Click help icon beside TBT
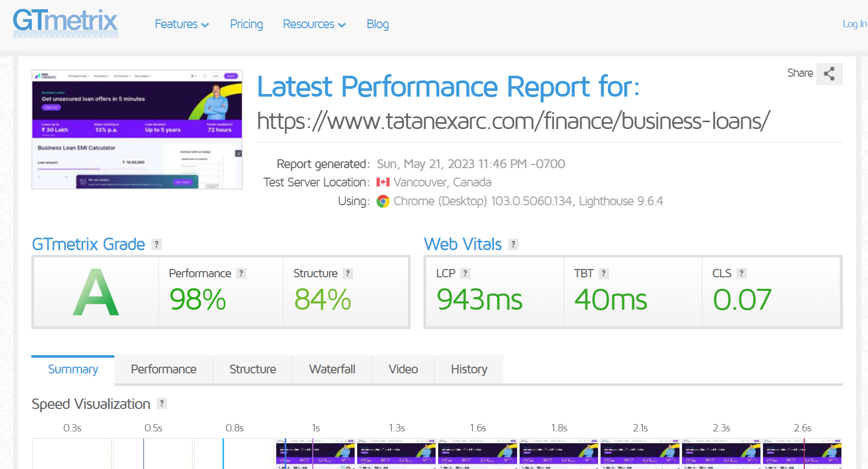Viewport: 868px width, 469px height. pyautogui.click(x=604, y=273)
